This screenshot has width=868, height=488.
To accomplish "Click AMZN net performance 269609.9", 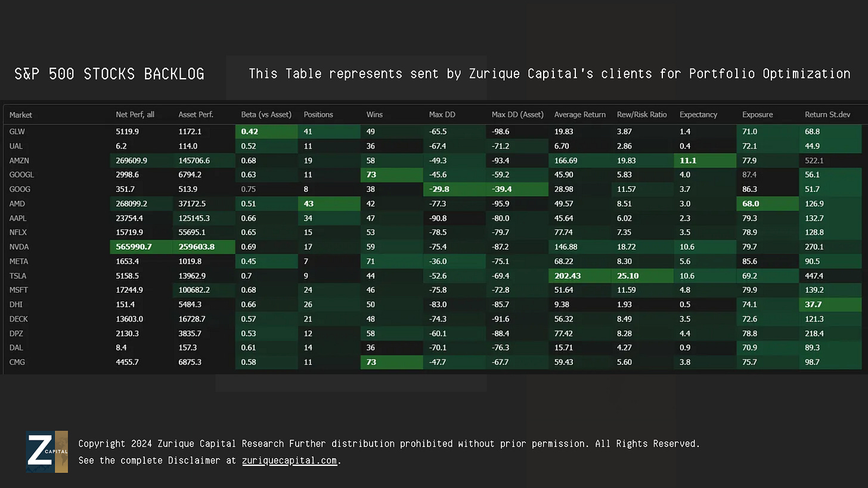I will (132, 160).
